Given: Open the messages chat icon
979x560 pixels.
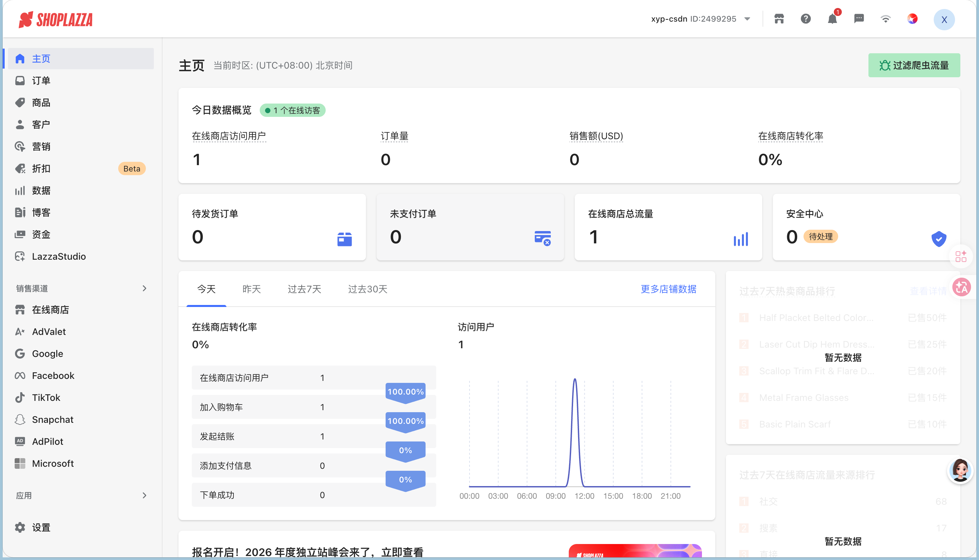Looking at the screenshot, I should point(859,19).
